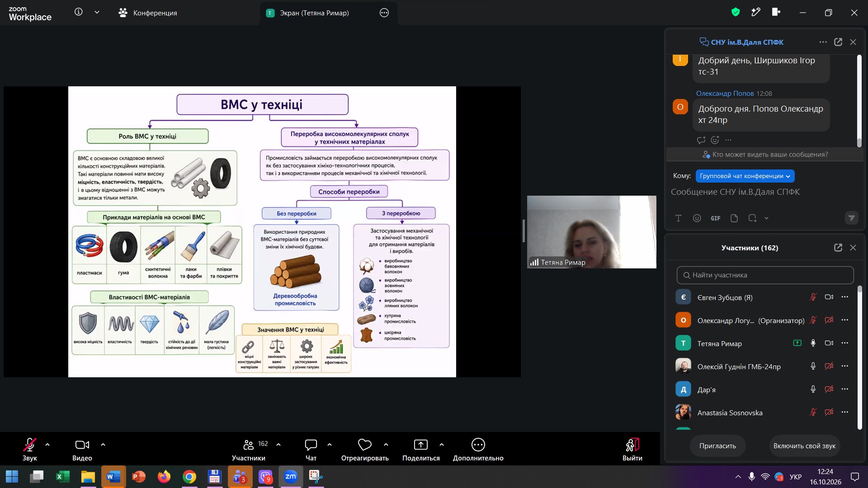Expand participants options arrow

tap(278, 445)
